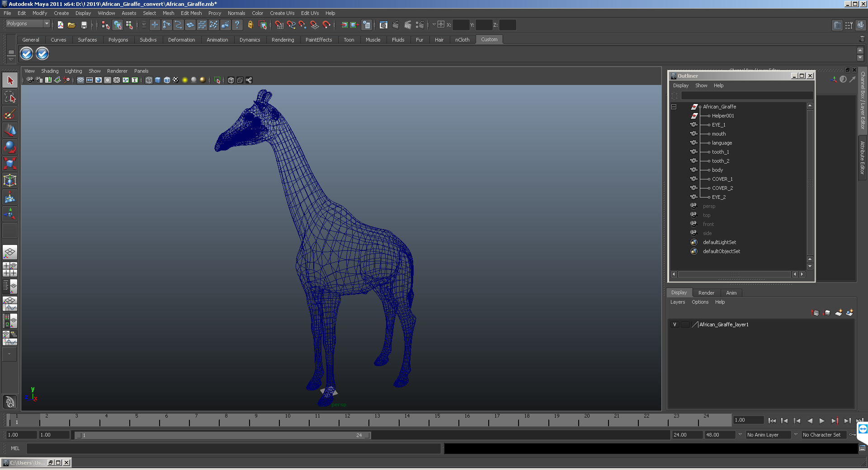Toggle isolate select in viewport toolbar
Viewport: 868px width, 470px height.
point(217,80)
